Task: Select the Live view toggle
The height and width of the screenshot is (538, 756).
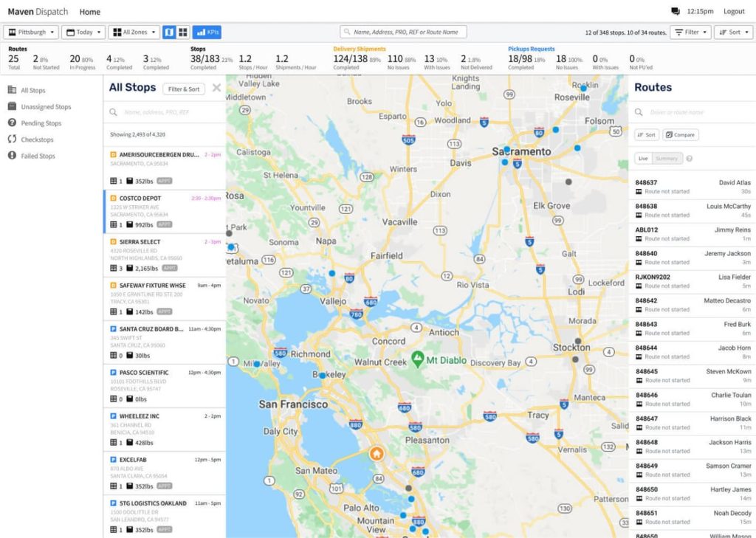Action: click(x=643, y=159)
